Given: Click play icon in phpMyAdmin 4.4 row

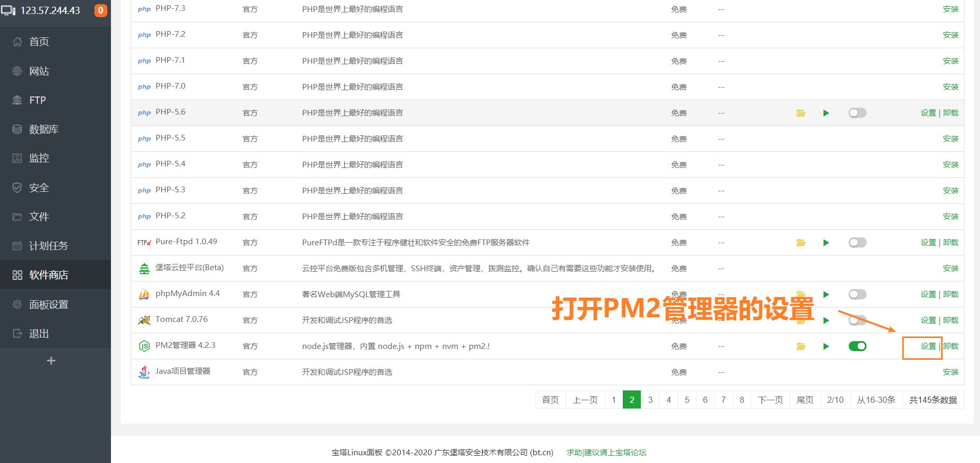Looking at the screenshot, I should [x=826, y=294].
